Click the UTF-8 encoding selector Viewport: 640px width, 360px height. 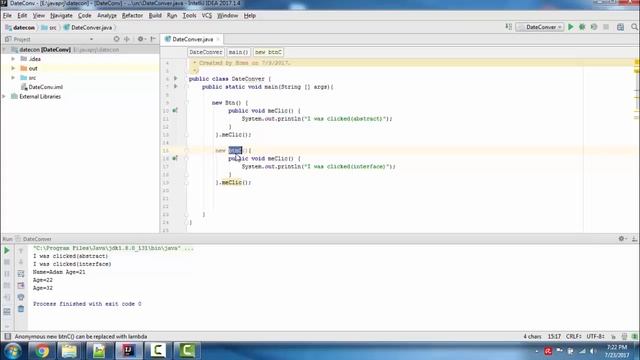[x=595, y=336]
